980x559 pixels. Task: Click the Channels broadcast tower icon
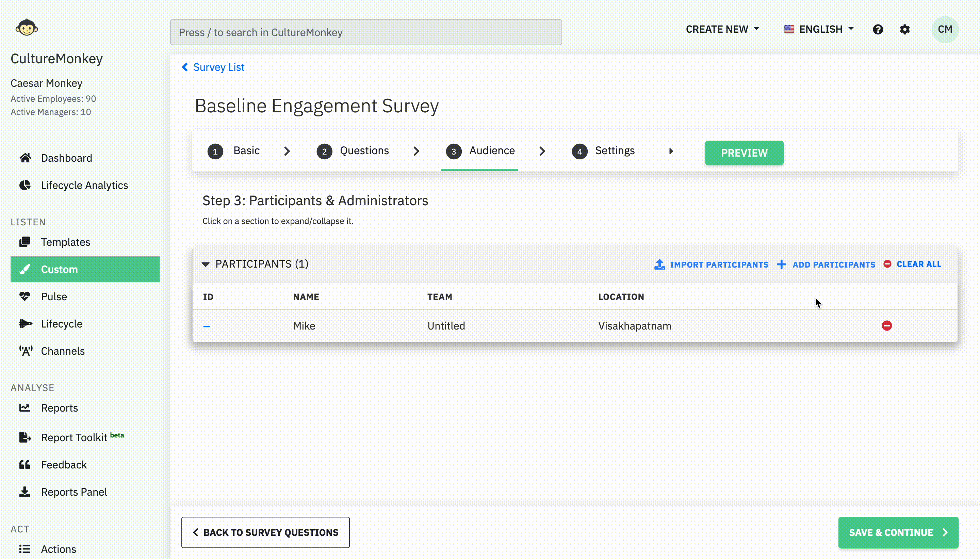click(26, 351)
